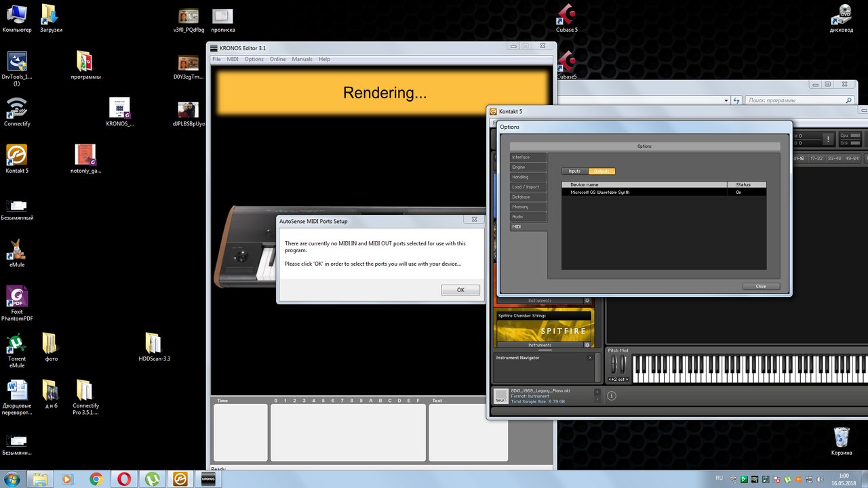The image size is (868, 488).
Task: Click the new instrument icon beside Legacy Piano info
Action: (500, 396)
